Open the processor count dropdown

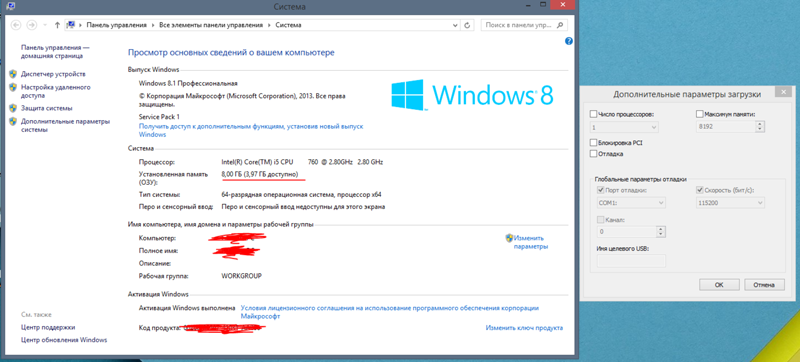tap(624, 126)
